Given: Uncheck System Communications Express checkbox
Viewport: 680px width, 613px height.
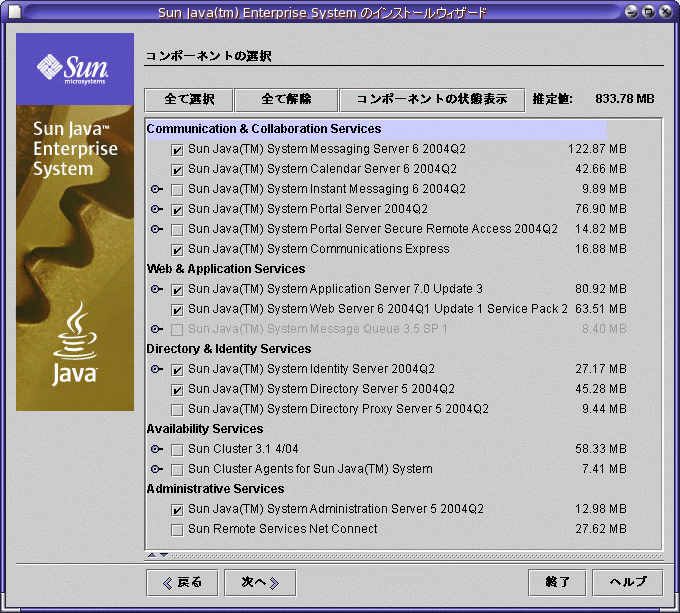Looking at the screenshot, I should [x=177, y=250].
